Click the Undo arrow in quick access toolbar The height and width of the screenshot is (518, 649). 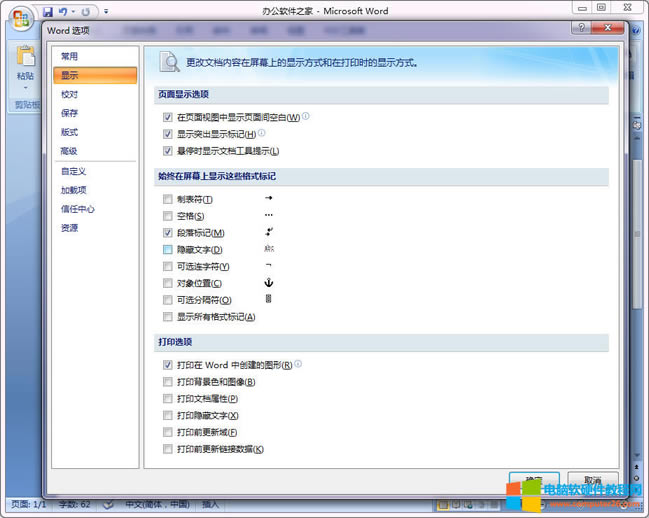coord(62,12)
